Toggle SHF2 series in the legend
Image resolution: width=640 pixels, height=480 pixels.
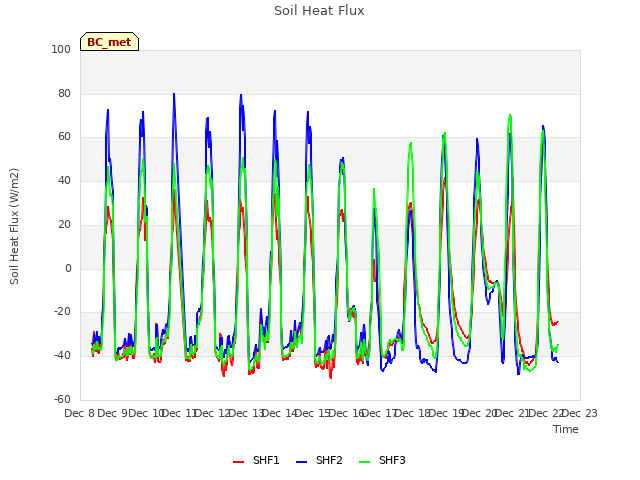click(x=319, y=460)
